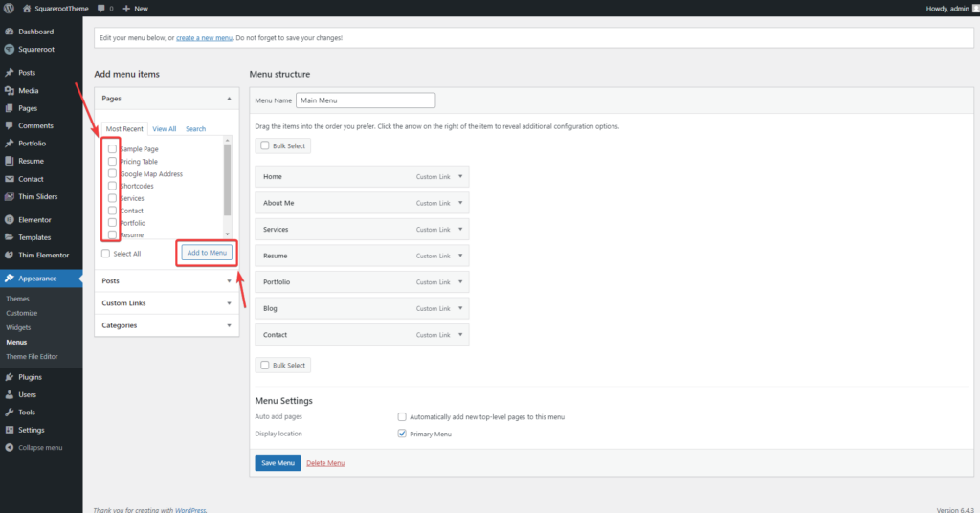Check the Google Map Address checkbox
This screenshot has width=980, height=513.
pyautogui.click(x=113, y=173)
